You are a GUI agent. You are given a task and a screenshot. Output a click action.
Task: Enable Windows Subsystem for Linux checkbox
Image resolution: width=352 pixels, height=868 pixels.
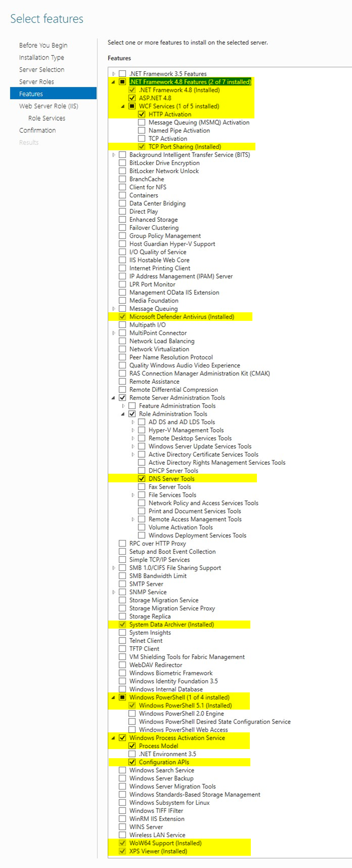click(x=123, y=803)
